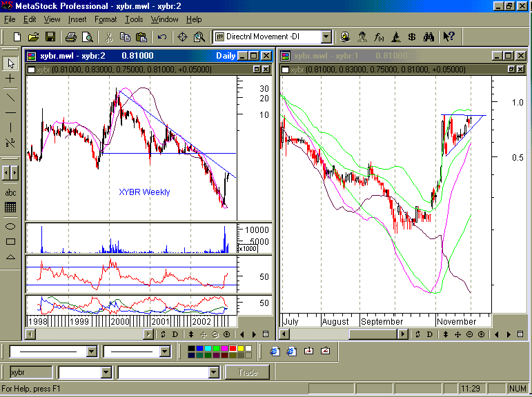
Task: Select the diagonal trendline tool
Action: (x=10, y=98)
